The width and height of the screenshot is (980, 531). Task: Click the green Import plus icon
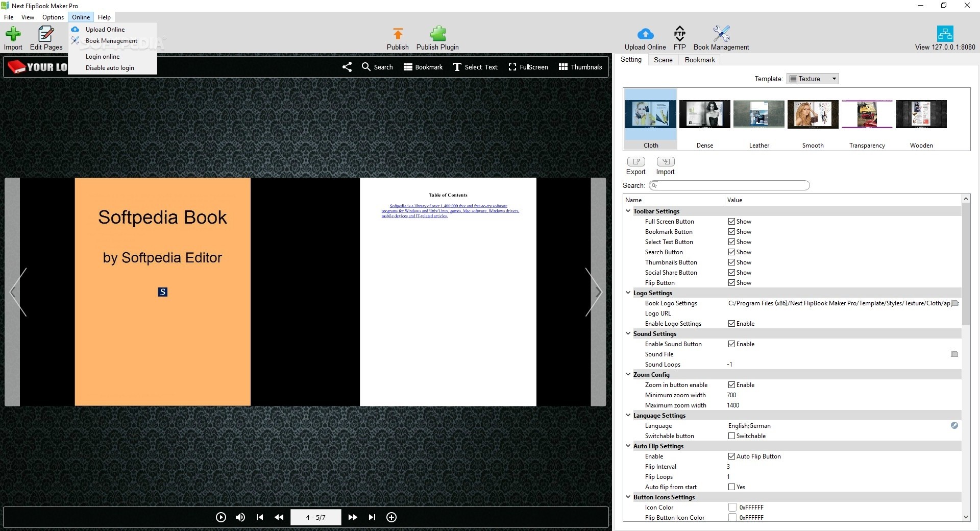pos(13,34)
